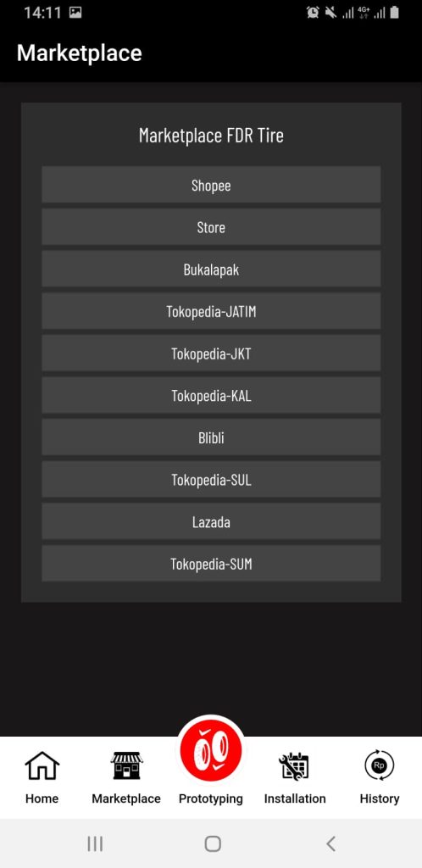Open the red Prototyping tire icon
The image size is (422, 868).
point(211,751)
